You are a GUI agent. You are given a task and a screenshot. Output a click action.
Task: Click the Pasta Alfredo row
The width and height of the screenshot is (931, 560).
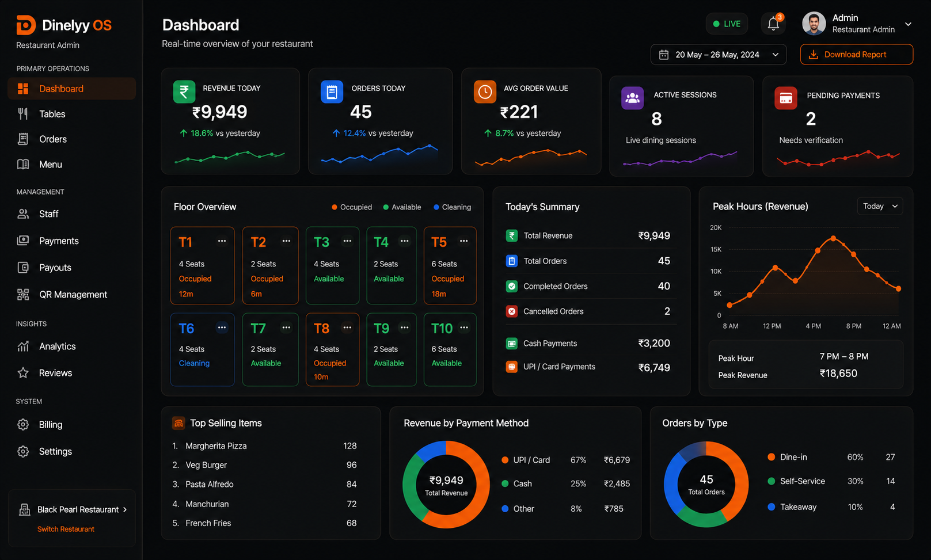(x=265, y=485)
